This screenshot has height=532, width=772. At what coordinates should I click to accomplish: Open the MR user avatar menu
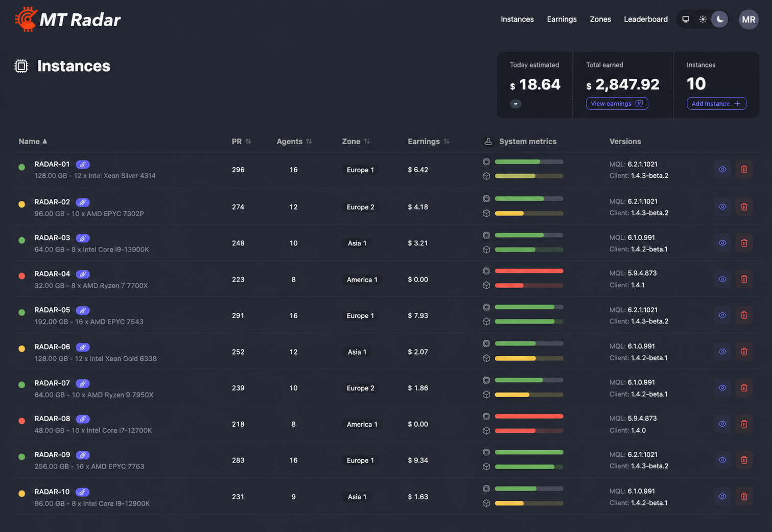click(748, 19)
